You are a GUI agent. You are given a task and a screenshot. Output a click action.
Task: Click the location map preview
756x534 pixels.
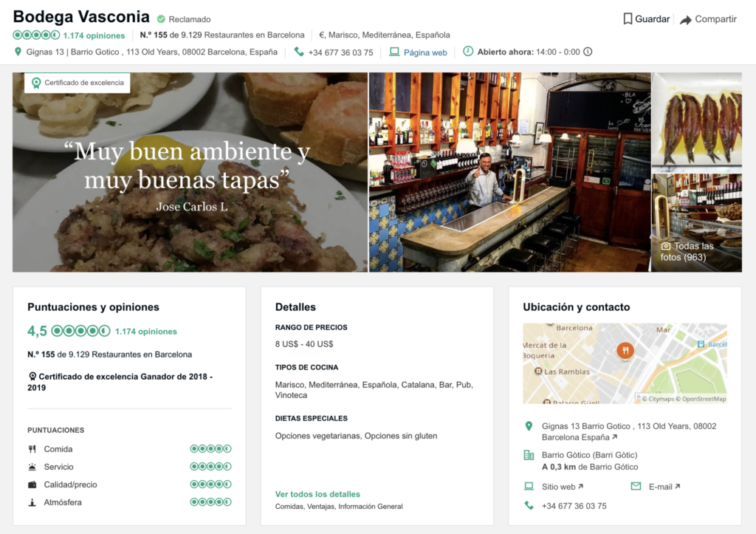coord(625,363)
